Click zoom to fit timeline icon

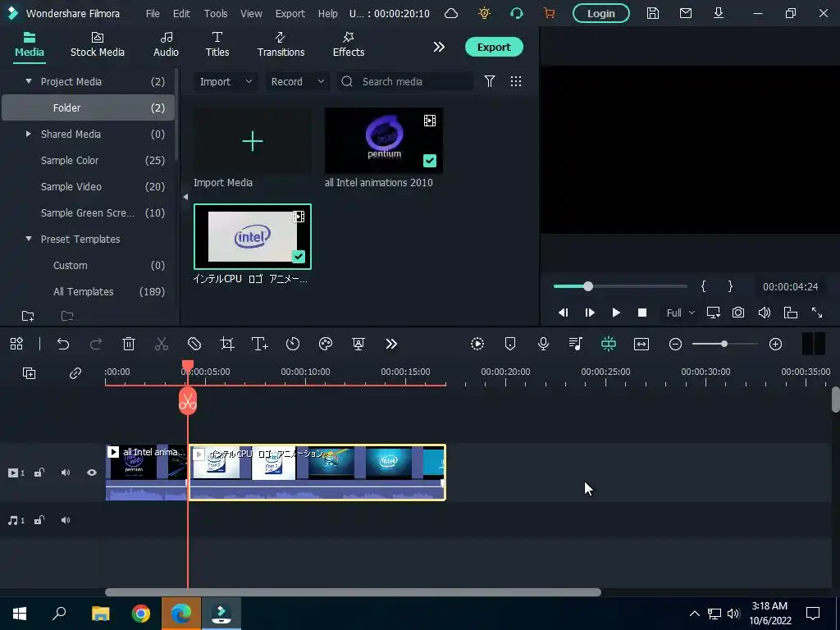(641, 344)
